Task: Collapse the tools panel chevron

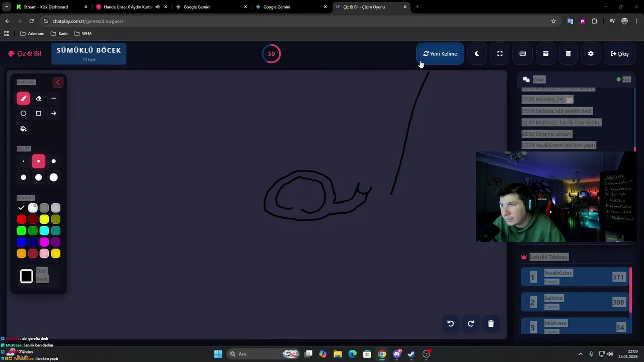Action: tap(57, 82)
